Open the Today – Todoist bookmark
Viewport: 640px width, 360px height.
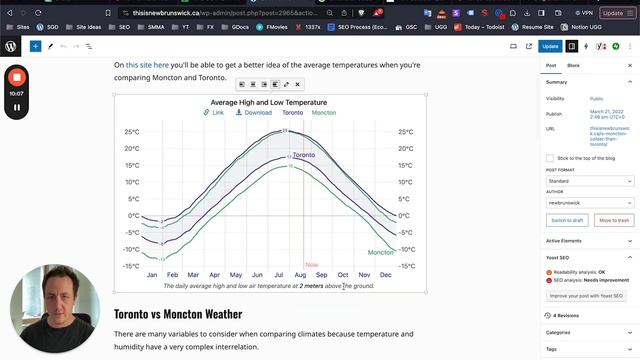479,27
